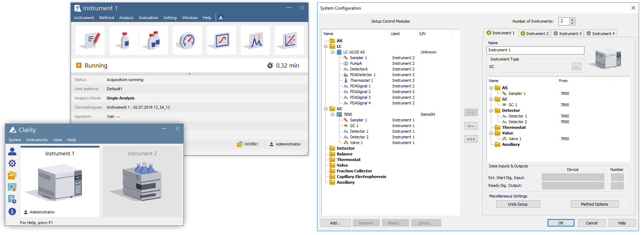This screenshot has height=235, width=644.
Task: Open the Method menu in Instrument 1
Action: [106, 18]
